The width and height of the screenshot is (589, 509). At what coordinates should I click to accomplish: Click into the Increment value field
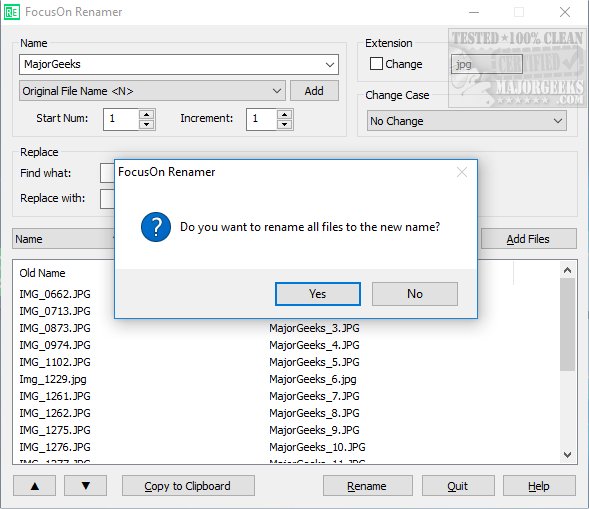262,119
